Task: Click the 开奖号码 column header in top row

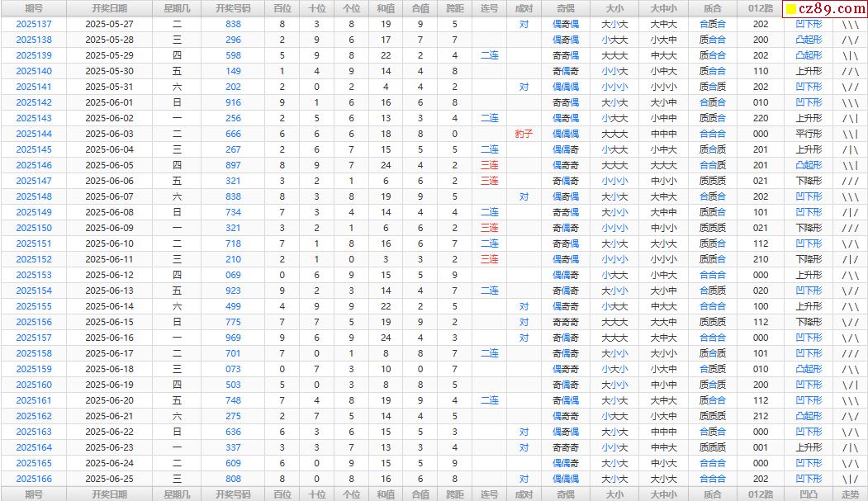Action: (233, 8)
